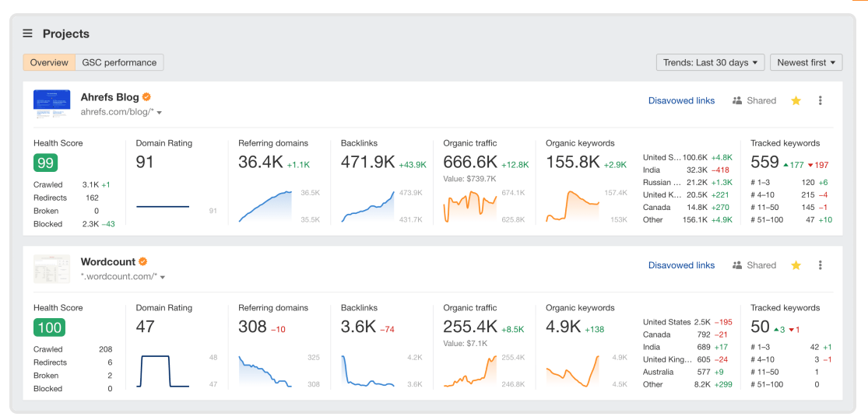868x420 pixels.
Task: Expand the ahrefs.com/blog/* scope dropdown
Action: coord(160,112)
